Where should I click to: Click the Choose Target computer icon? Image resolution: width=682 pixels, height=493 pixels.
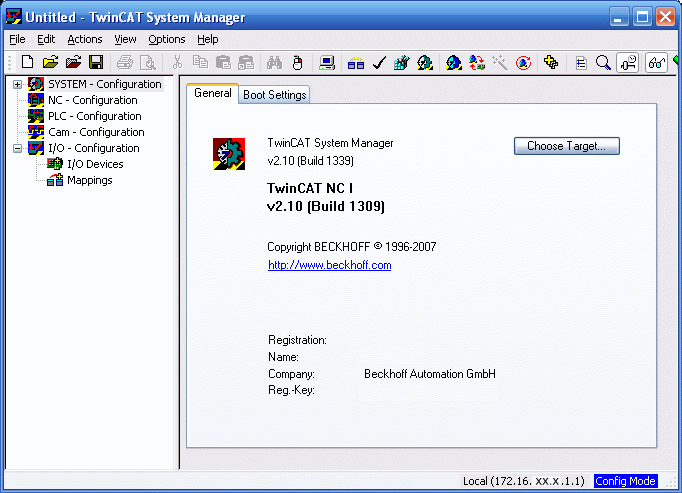[x=327, y=63]
